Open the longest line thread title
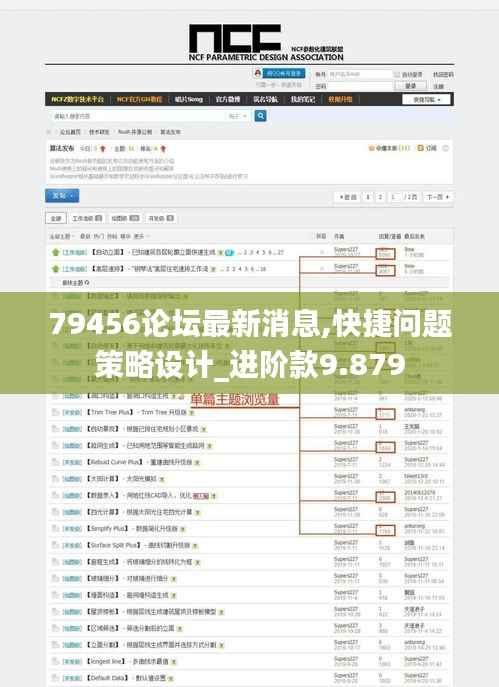 (127, 661)
